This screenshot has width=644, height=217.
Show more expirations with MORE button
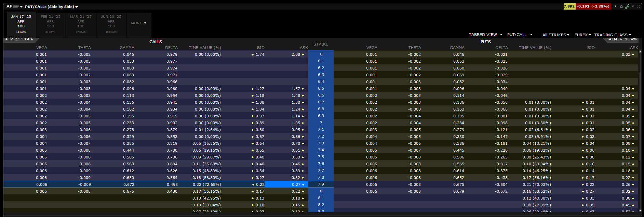138,23
